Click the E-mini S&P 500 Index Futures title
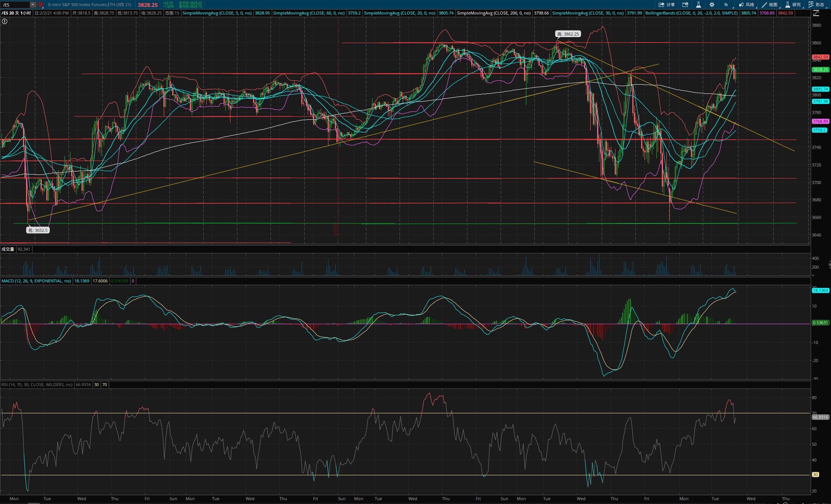Viewport: 831px width, 504px height. pos(90,5)
